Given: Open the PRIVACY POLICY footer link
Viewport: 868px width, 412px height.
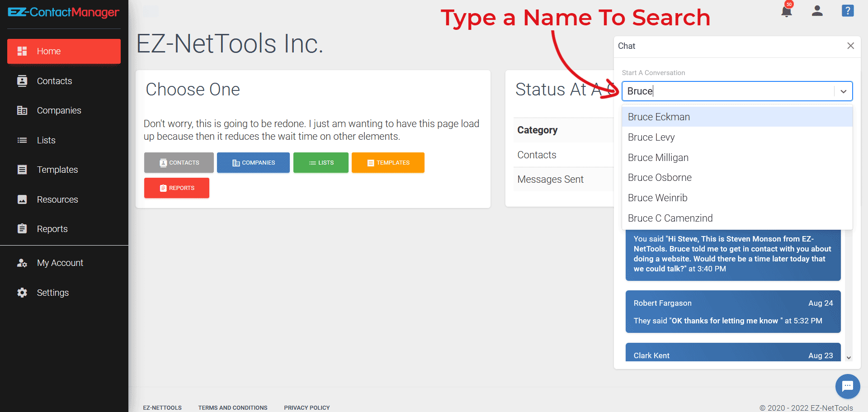Looking at the screenshot, I should tap(307, 407).
